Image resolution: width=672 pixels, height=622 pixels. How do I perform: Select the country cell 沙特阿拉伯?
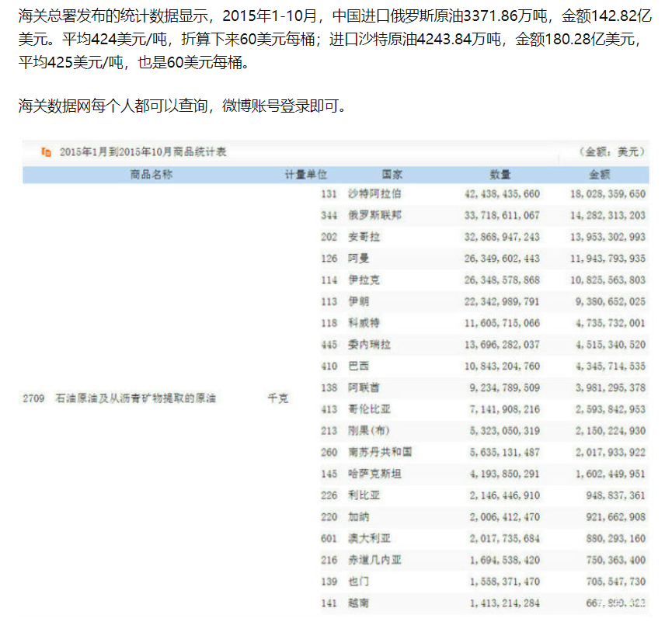tap(374, 194)
